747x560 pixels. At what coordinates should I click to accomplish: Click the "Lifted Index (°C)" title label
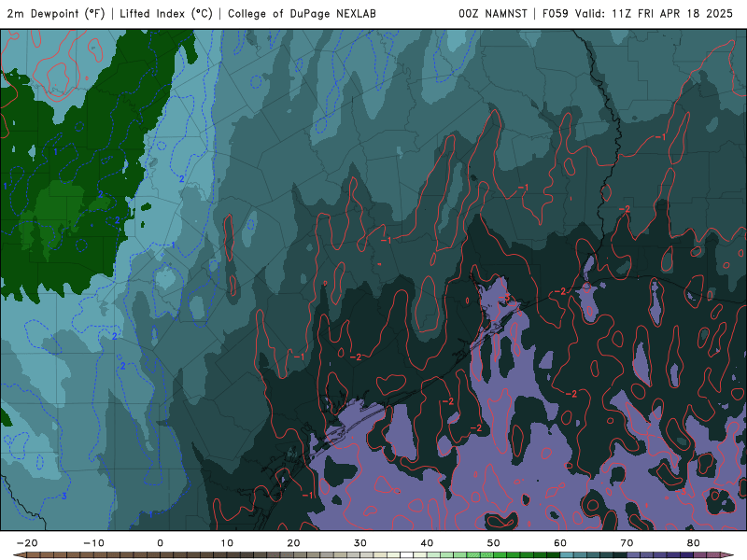point(166,13)
